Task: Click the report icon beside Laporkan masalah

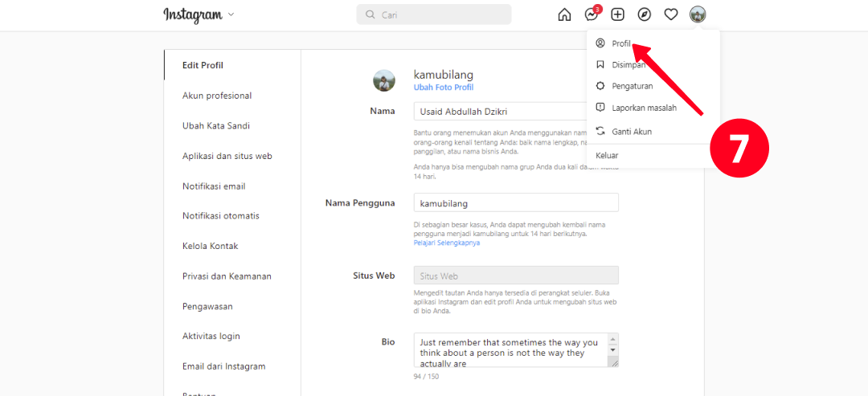Action: (600, 108)
